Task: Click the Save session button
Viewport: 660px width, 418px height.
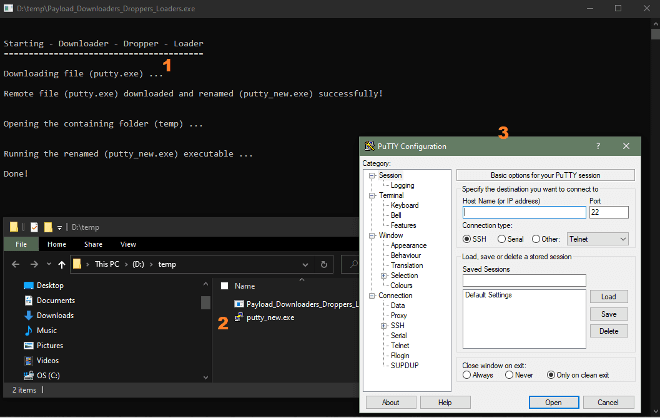Action: click(x=609, y=314)
